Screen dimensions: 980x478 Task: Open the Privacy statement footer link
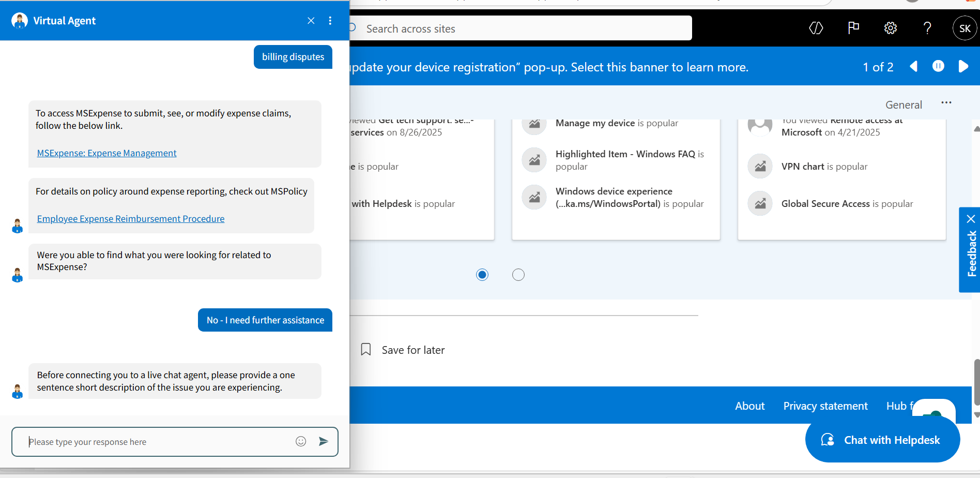(x=825, y=406)
